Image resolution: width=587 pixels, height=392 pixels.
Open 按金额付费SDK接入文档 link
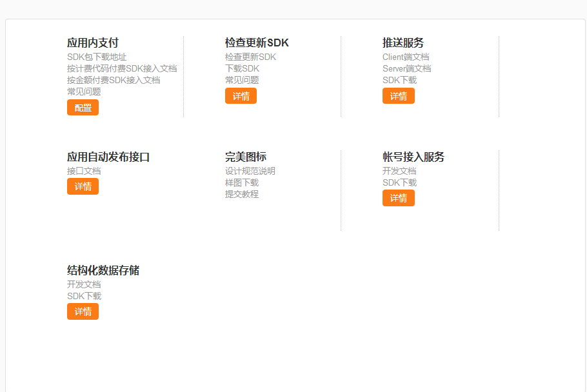pos(114,81)
